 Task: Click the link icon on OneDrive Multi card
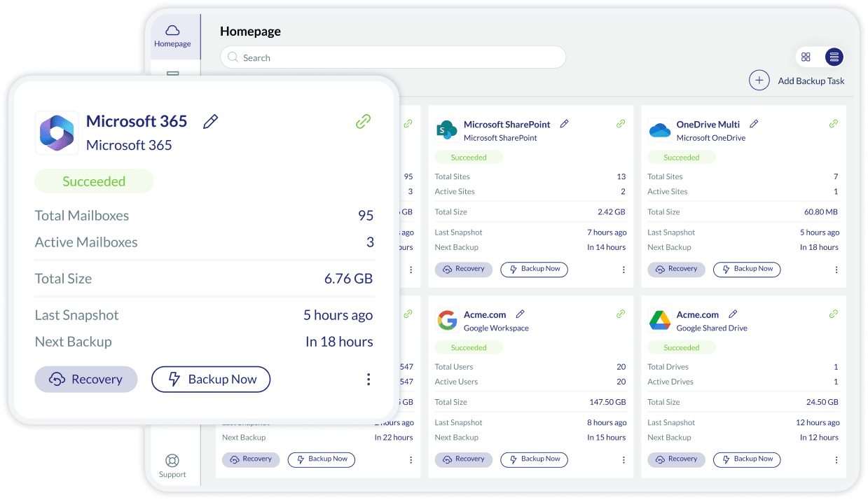pos(833,124)
